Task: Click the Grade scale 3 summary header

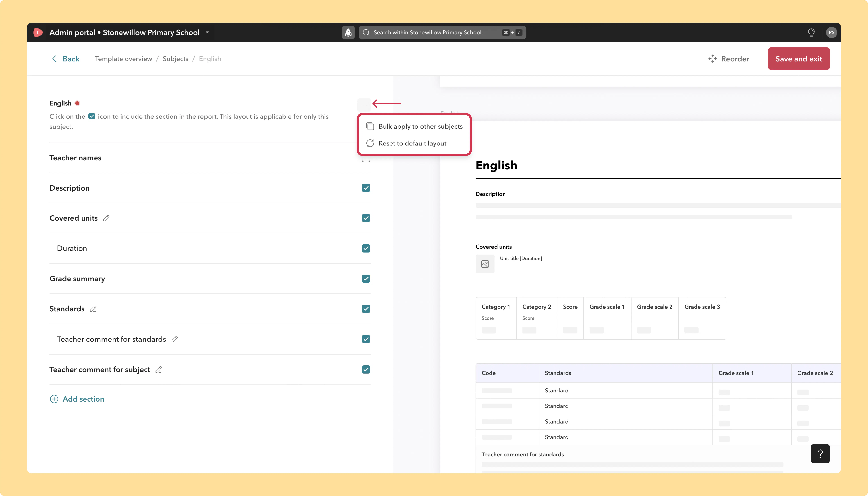Action: coord(702,307)
